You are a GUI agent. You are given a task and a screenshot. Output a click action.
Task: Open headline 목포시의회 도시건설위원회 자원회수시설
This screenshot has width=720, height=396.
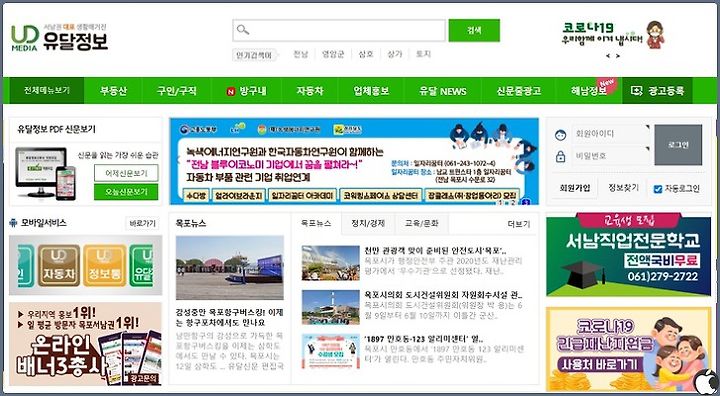(x=443, y=295)
